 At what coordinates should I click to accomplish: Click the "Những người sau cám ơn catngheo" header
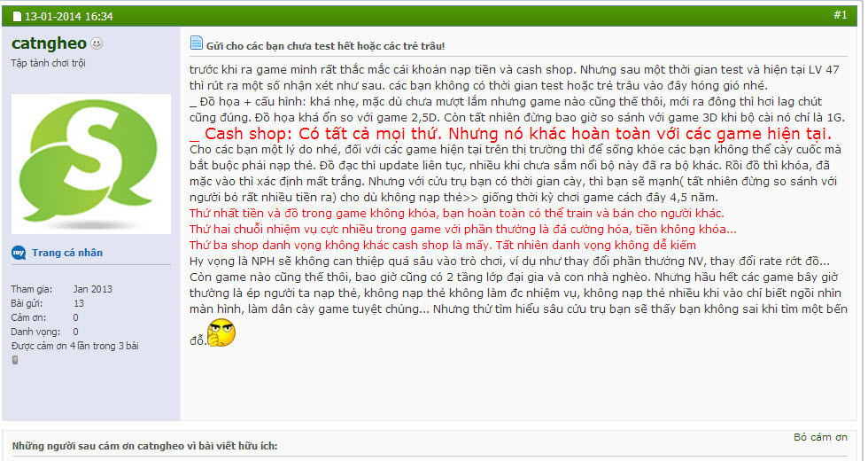[x=145, y=446]
